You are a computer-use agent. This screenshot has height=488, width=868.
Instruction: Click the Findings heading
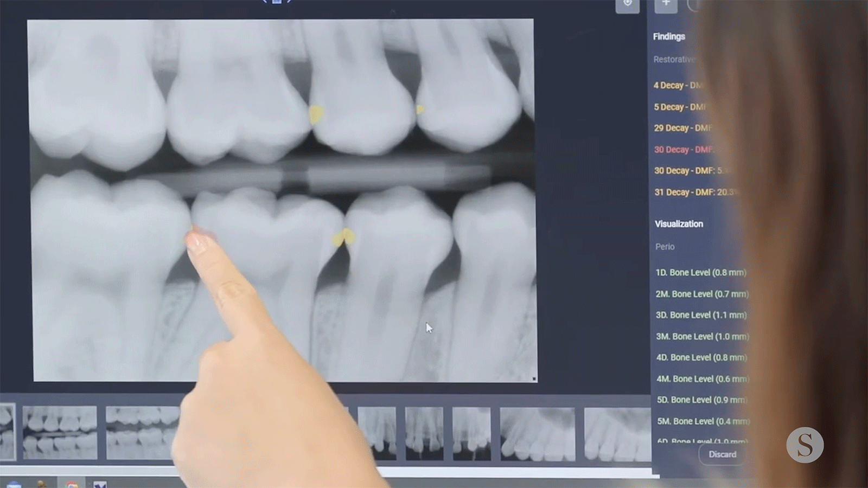(x=669, y=36)
